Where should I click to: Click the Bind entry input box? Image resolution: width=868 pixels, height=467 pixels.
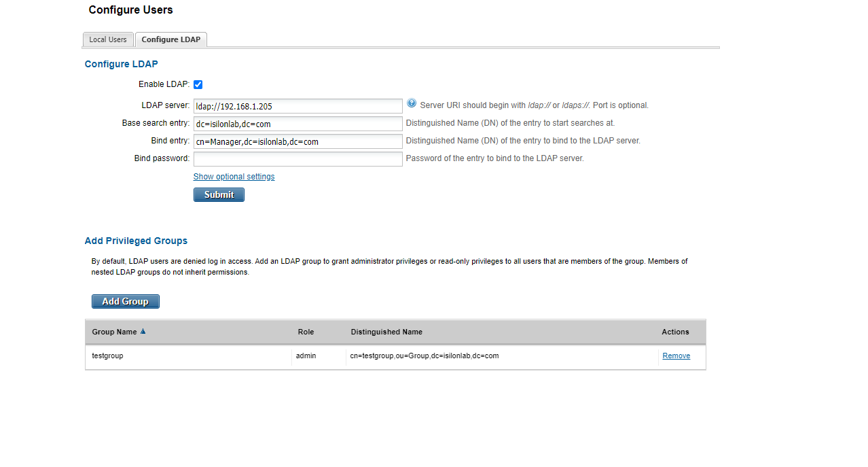(297, 141)
